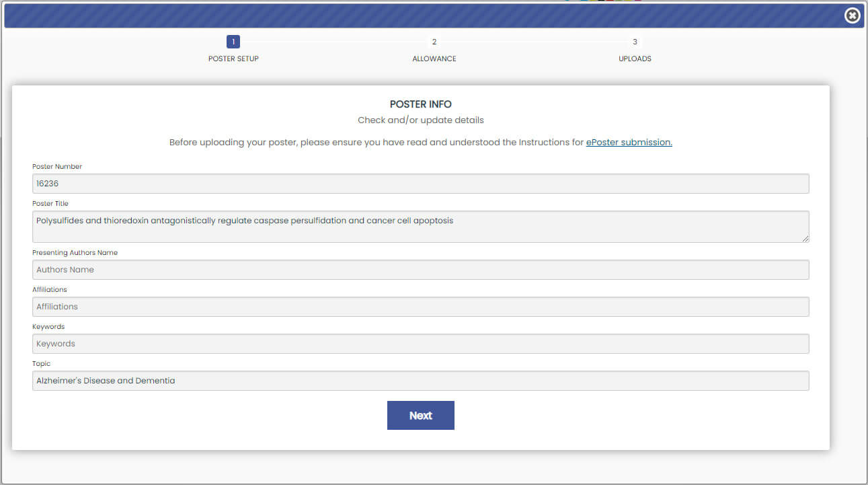Grab the Poster Title textarea resize handle
This screenshot has height=485, width=868.
[x=805, y=238]
